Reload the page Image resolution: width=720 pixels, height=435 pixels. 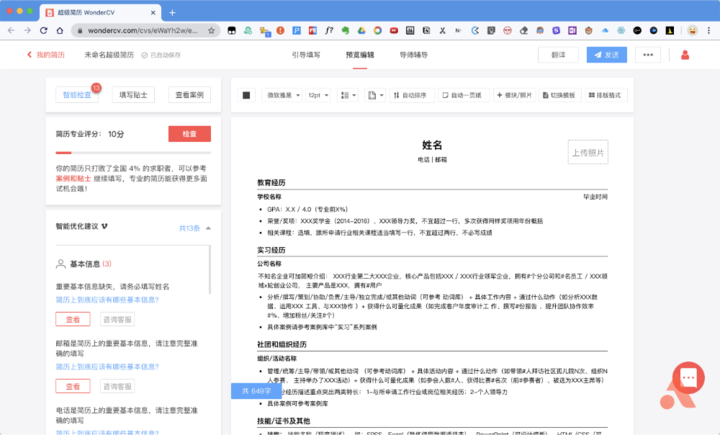point(44,30)
